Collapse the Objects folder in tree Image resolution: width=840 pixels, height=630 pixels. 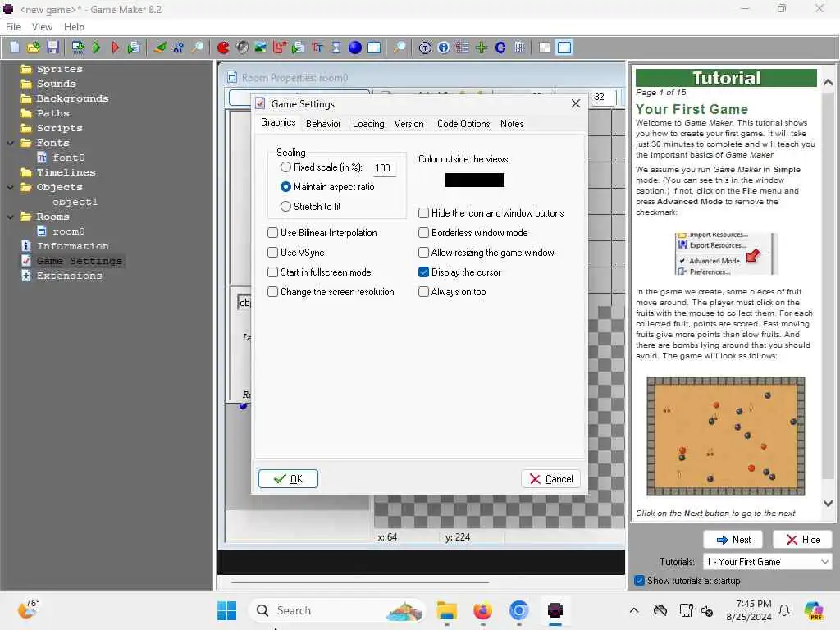tap(10, 188)
